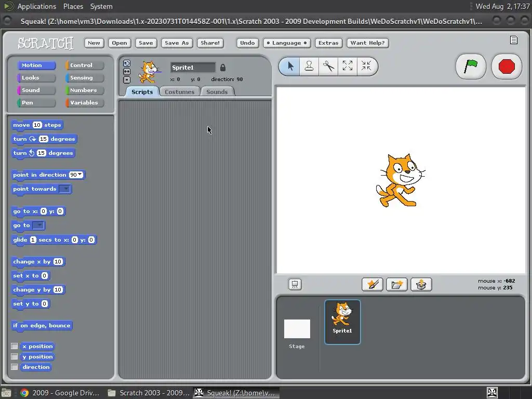Select the arrow pointer tool
The height and width of the screenshot is (399, 532).
coord(290,66)
